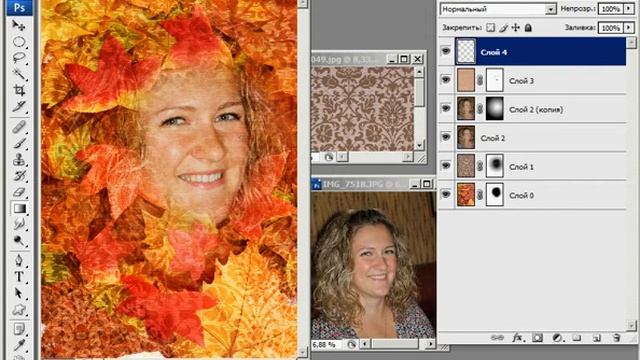Create a new layer icon
This screenshot has width=640, height=360.
597,338
